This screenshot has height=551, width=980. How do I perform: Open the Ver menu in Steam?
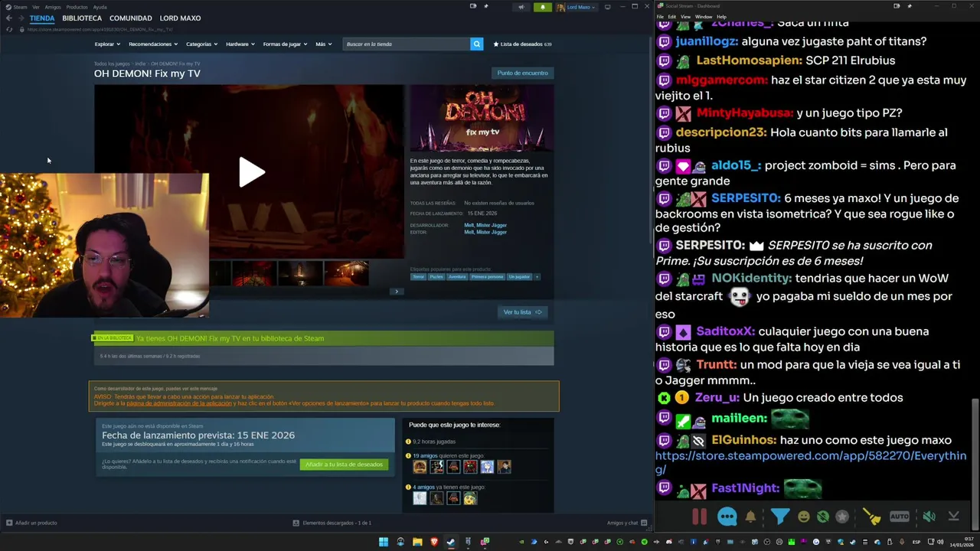[36, 7]
